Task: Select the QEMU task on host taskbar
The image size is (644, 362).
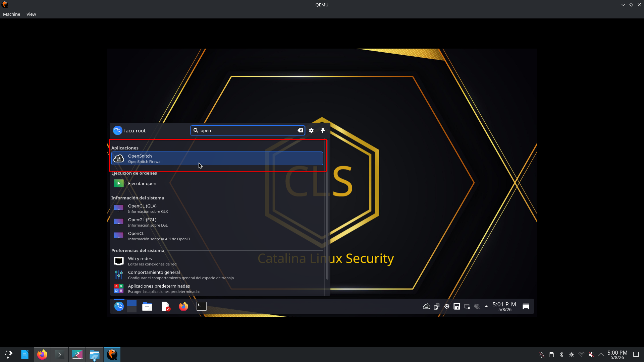Action: point(112,354)
